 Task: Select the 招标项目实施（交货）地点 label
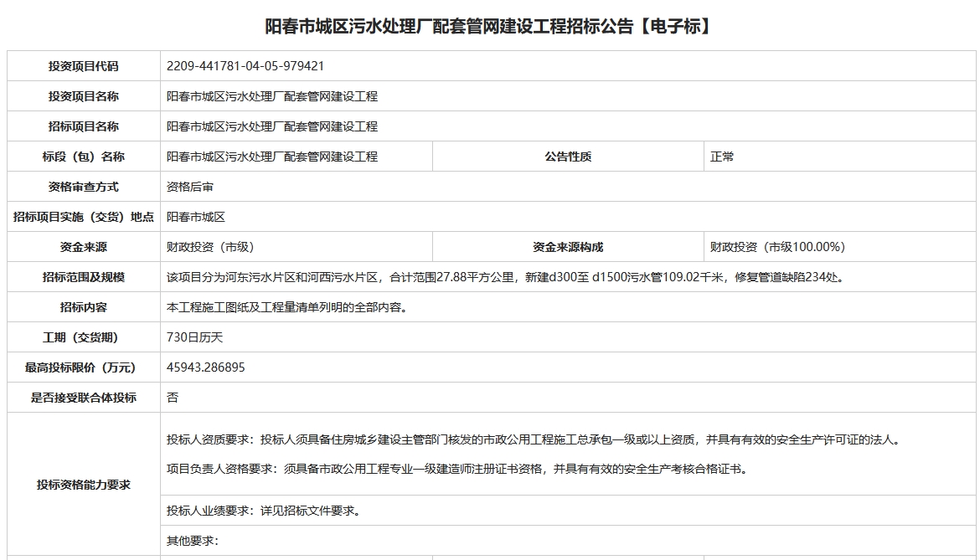[84, 217]
